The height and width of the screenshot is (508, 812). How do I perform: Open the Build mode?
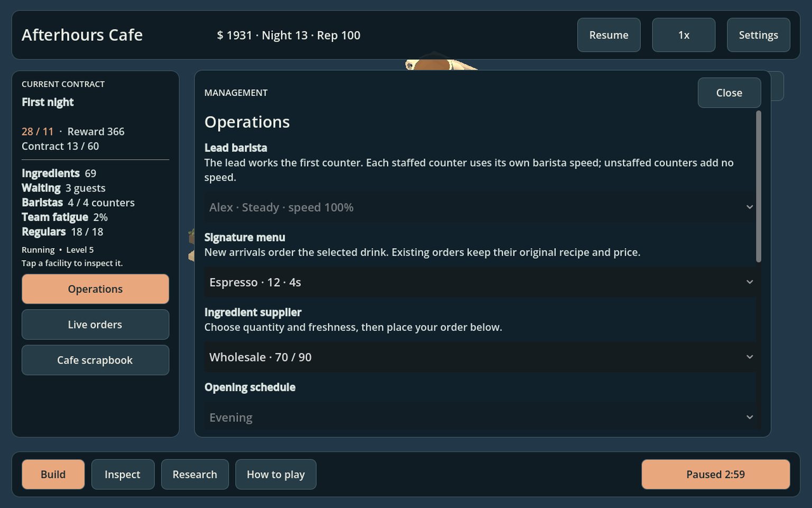[x=53, y=474]
